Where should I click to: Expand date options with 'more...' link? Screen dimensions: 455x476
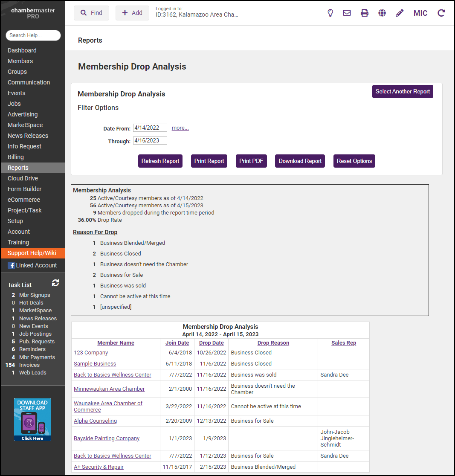click(180, 128)
